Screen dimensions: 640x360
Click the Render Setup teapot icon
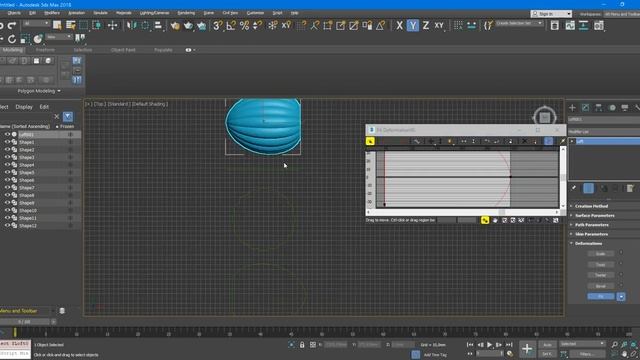click(x=188, y=26)
